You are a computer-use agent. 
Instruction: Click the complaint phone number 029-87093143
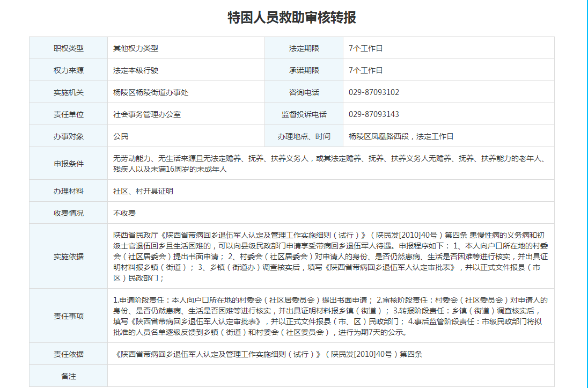pos(373,114)
